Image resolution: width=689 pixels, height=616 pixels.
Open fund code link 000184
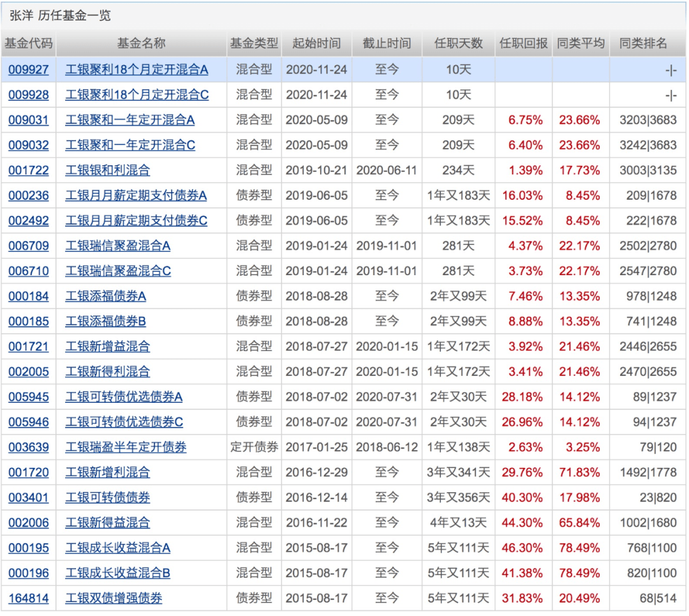coord(29,296)
